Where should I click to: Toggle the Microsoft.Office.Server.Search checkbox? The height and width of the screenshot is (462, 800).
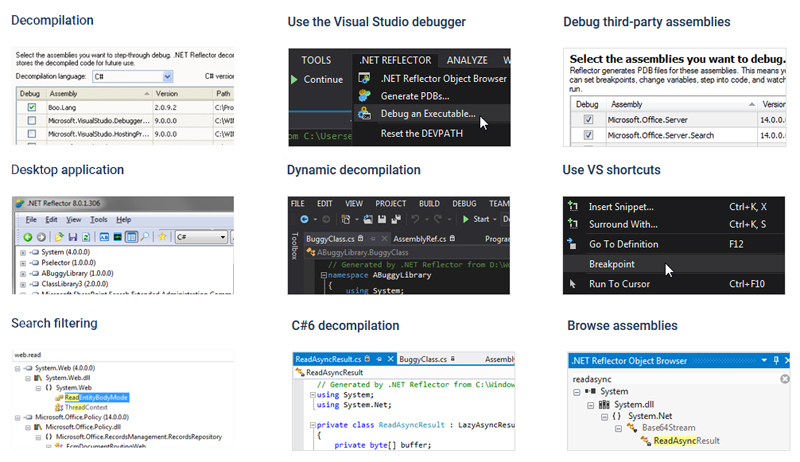(x=588, y=135)
